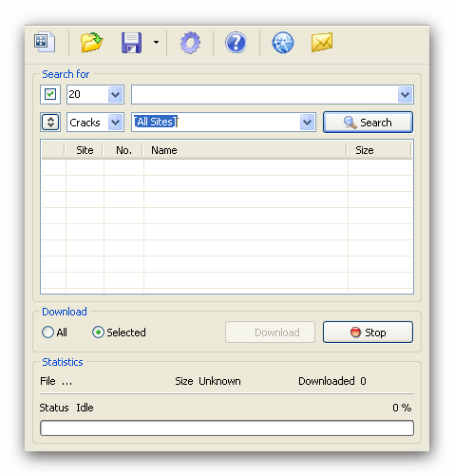Open the 20 results count dropdown
454x476 pixels.
click(x=115, y=94)
